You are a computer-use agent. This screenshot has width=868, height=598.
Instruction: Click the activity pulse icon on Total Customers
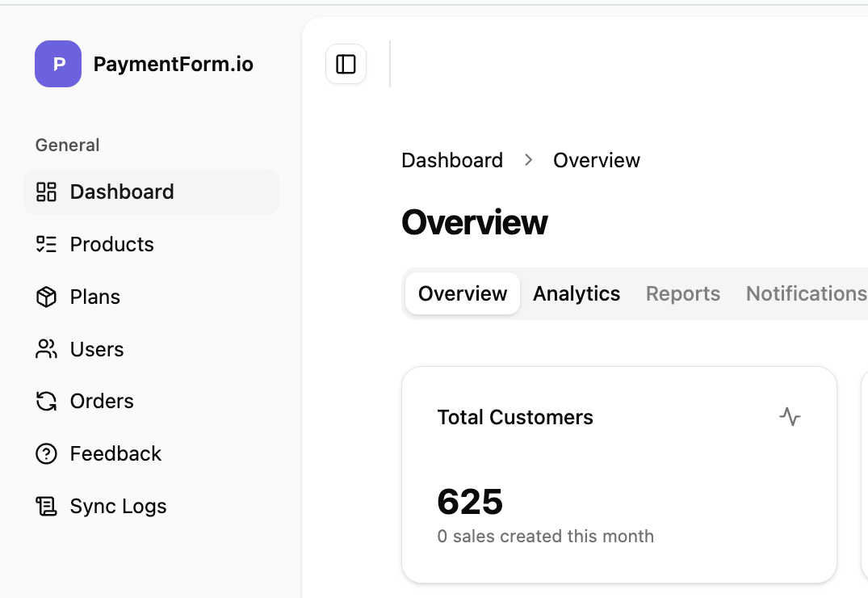click(x=790, y=417)
